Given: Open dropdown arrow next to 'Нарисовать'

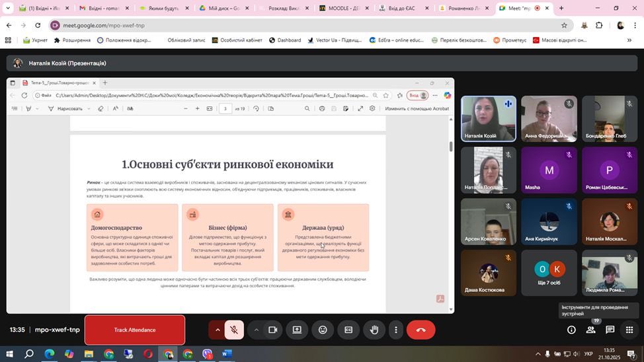Looking at the screenshot, I should coord(89,109).
